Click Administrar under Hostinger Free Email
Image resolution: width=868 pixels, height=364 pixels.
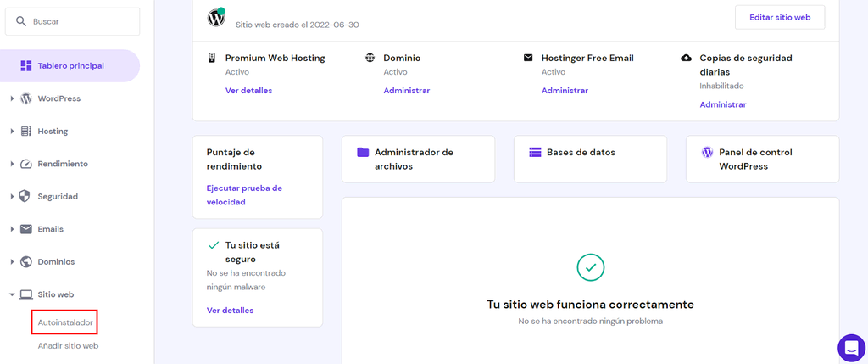coord(565,90)
